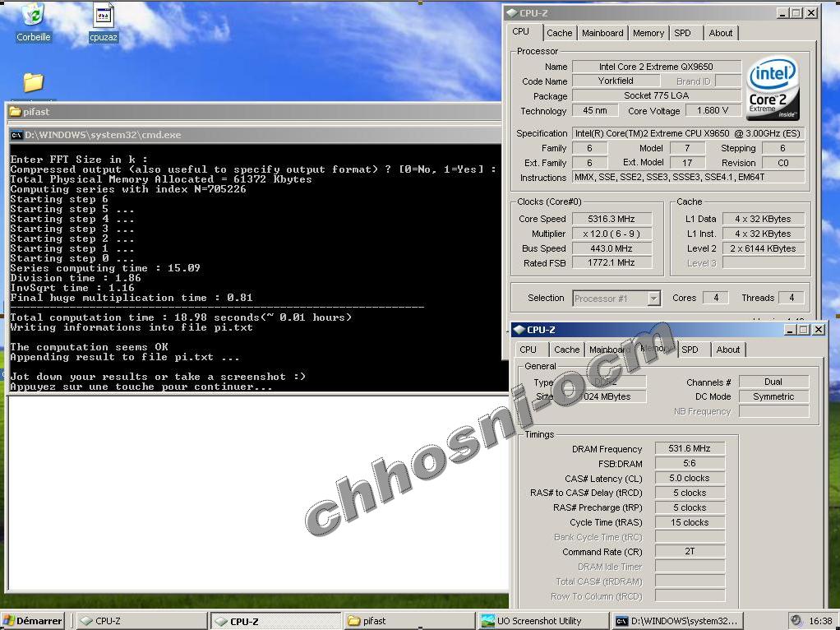
Task: Click the 5316.3 MHz core speed value
Action: (x=612, y=219)
